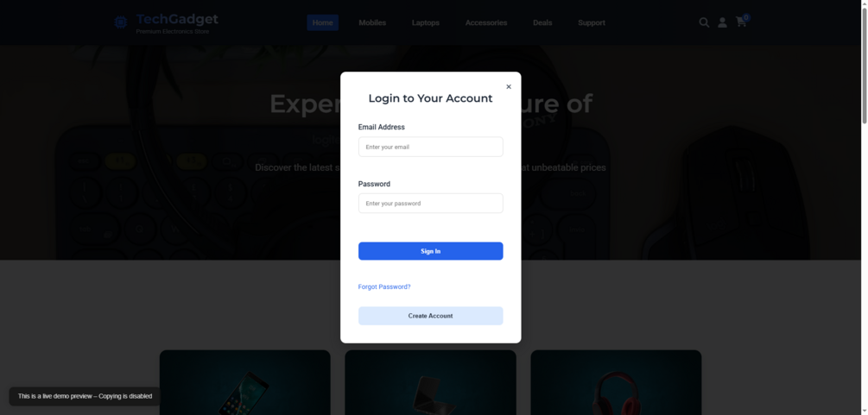The width and height of the screenshot is (868, 415).
Task: Click the TechGadget chip logo icon
Action: point(120,22)
